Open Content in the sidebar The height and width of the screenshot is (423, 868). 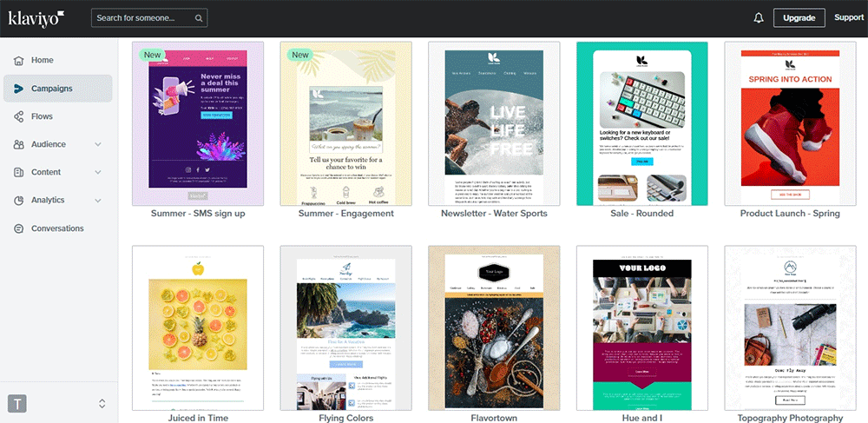[46, 172]
